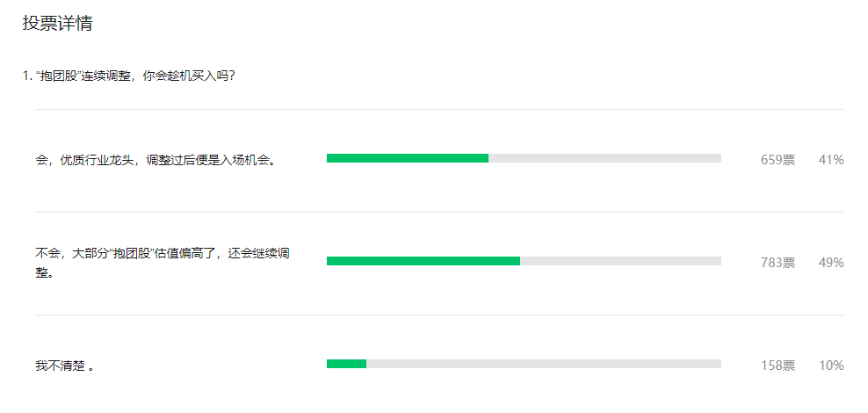Click the gray unfilled bar in the 158票 row
Image resolution: width=868 pixels, height=413 pixels.
click(x=543, y=364)
